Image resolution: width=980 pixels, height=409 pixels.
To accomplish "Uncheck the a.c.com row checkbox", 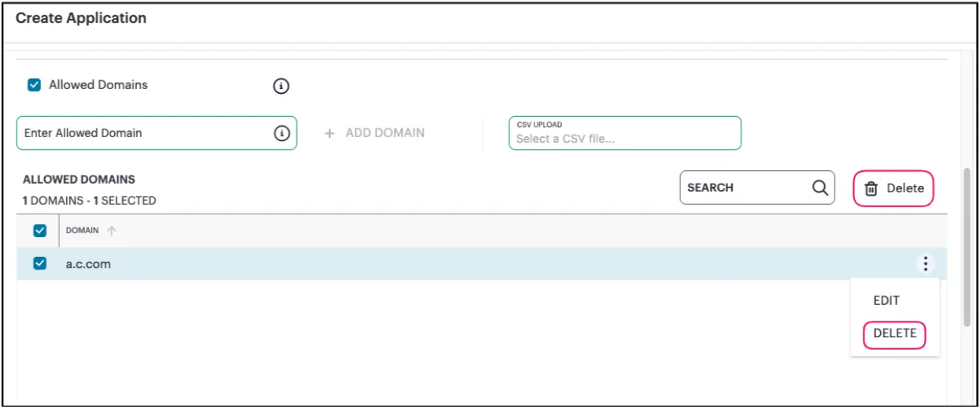I will 39,264.
